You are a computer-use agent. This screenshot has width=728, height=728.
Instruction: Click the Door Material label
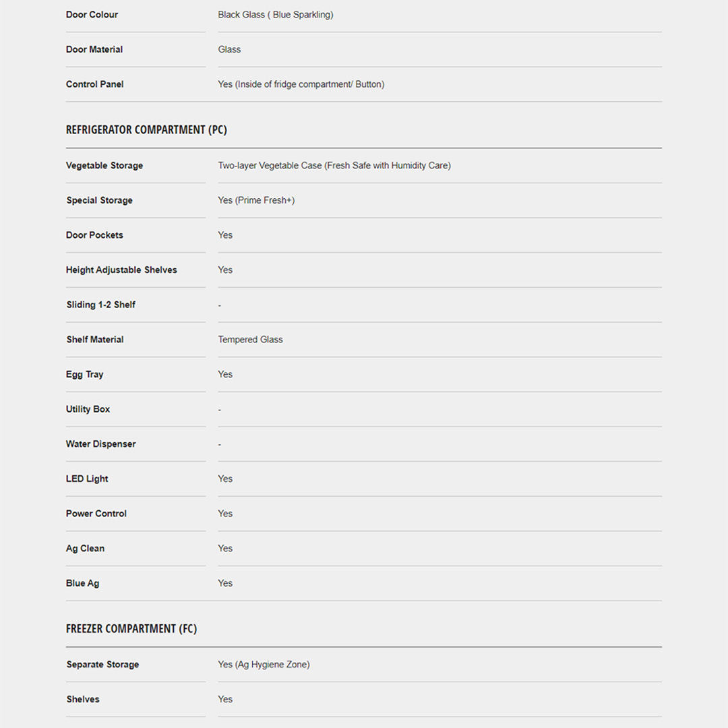[94, 49]
